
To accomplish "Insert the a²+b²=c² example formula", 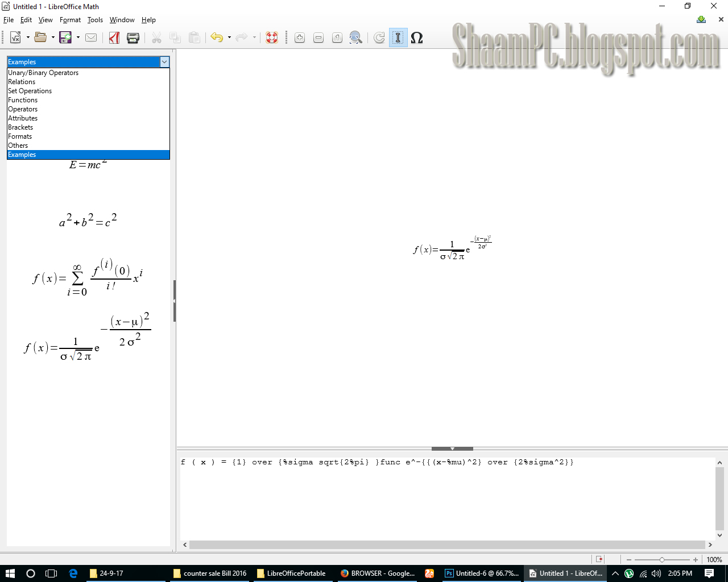I will pyautogui.click(x=88, y=220).
